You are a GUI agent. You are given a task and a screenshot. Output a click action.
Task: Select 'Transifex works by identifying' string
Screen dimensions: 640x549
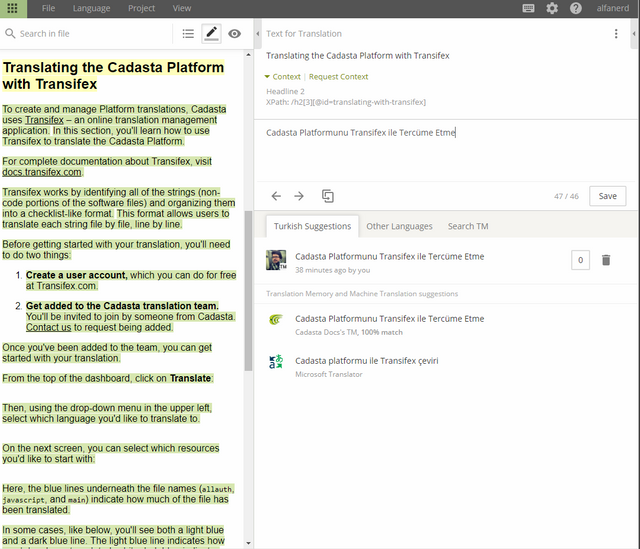pyautogui.click(x=118, y=203)
